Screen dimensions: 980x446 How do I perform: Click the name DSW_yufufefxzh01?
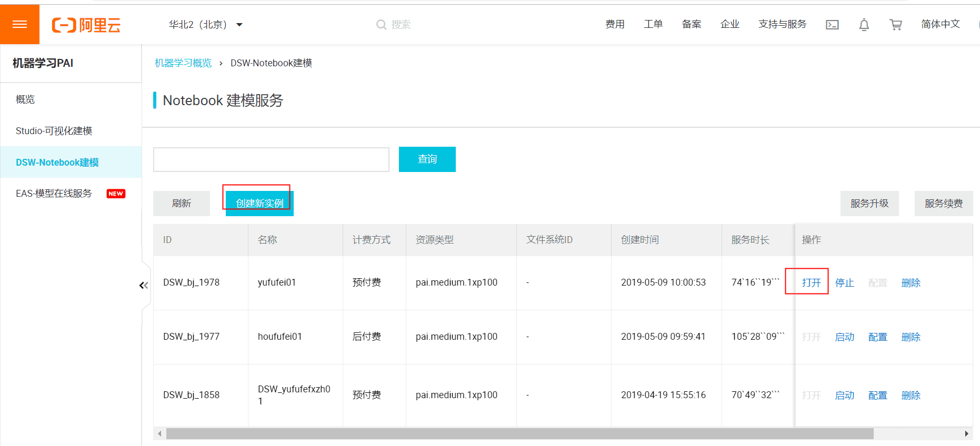point(294,395)
